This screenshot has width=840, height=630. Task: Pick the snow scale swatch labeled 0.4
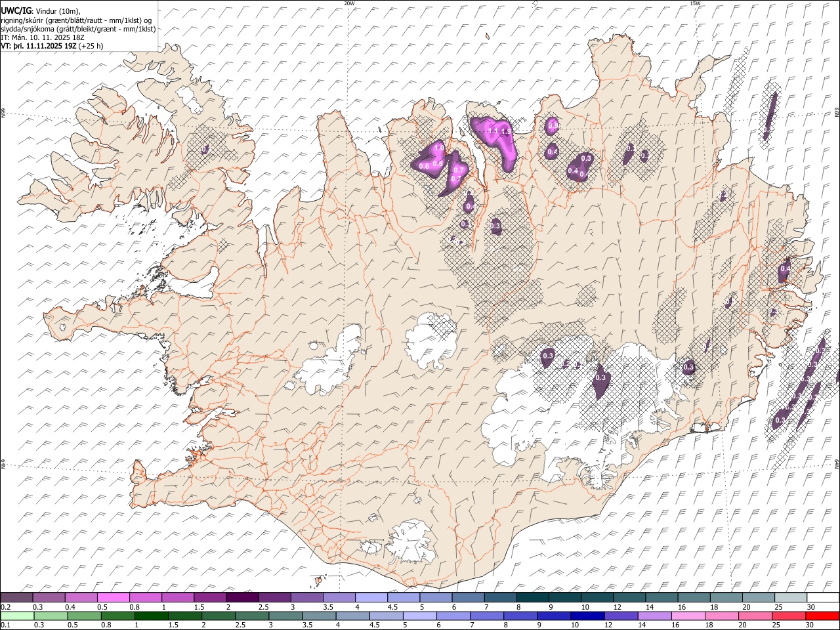tap(81, 597)
